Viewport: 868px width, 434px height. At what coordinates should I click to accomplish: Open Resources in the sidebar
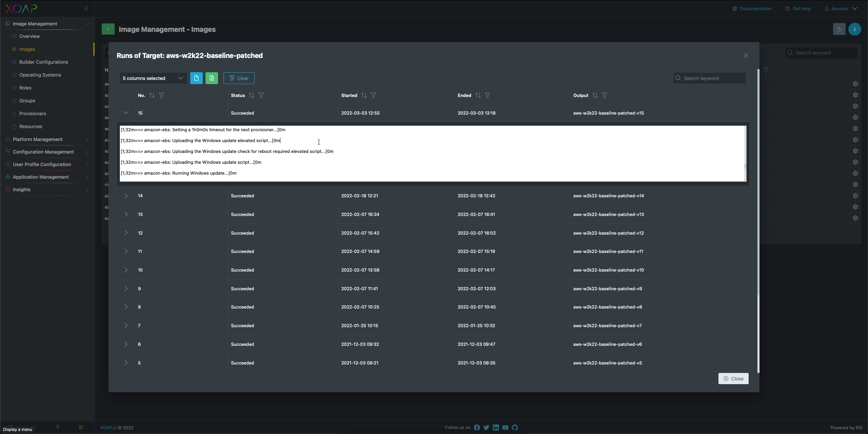pyautogui.click(x=31, y=126)
